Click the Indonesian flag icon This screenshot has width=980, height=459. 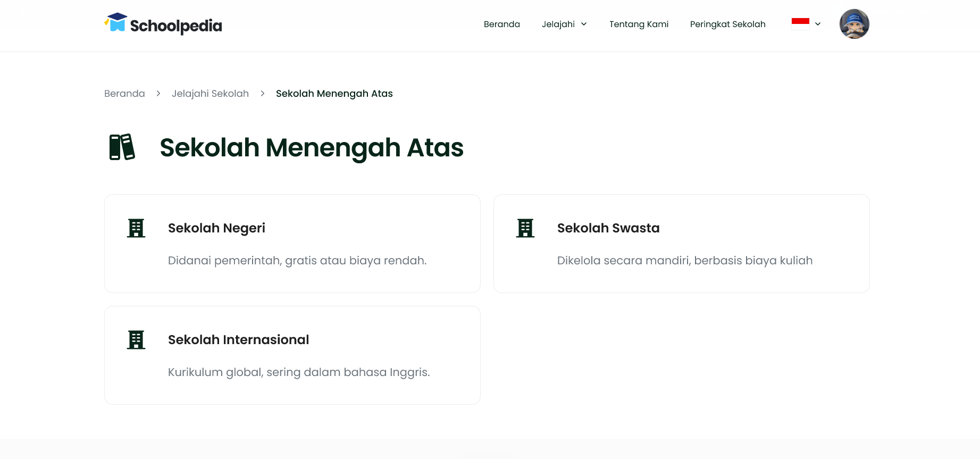[x=800, y=24]
